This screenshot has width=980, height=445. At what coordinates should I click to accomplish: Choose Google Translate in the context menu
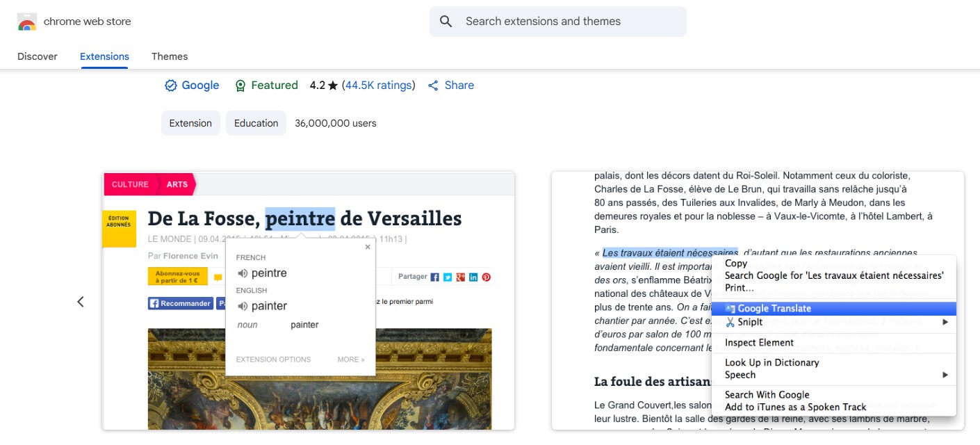(x=774, y=309)
